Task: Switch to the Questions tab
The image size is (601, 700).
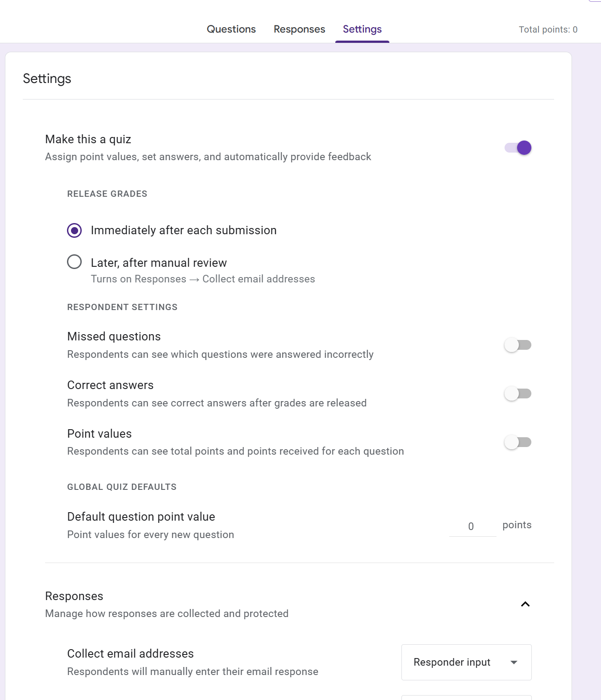Action: pyautogui.click(x=231, y=29)
